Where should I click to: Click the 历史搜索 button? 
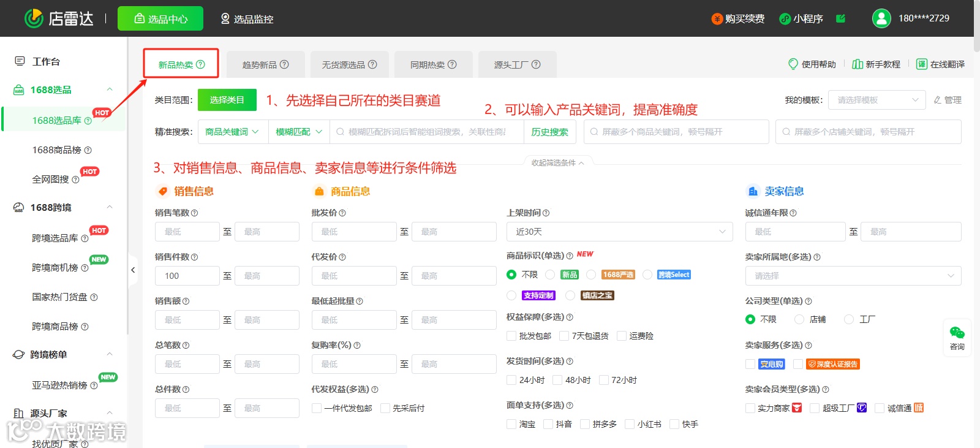click(549, 132)
